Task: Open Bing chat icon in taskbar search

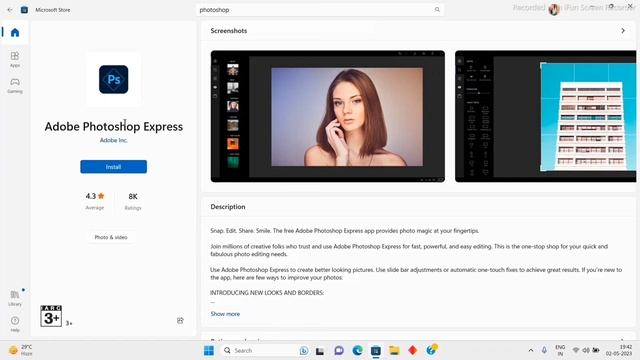Action: (x=304, y=351)
